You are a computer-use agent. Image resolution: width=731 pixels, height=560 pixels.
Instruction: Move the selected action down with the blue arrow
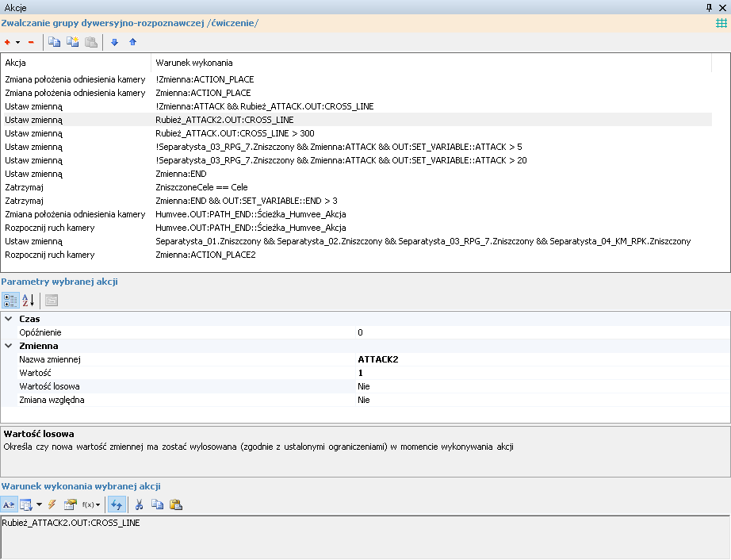114,42
